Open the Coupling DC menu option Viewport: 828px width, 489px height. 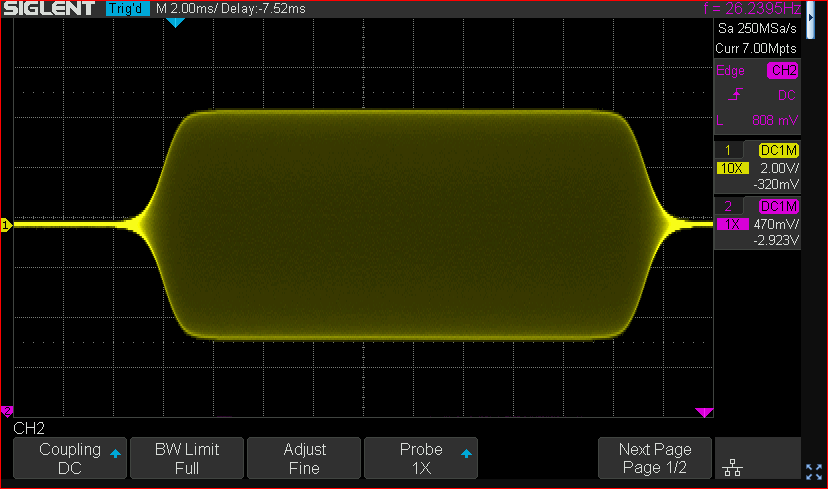click(70, 458)
